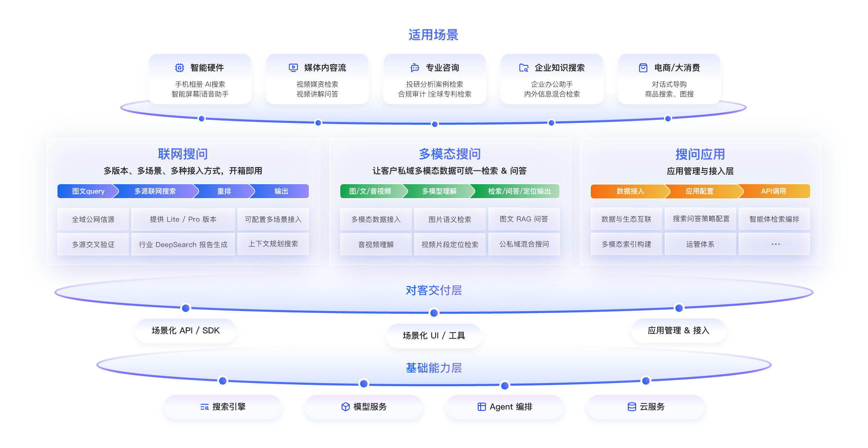Screen dimensions: 868x448
Task: Click the ellipsis box in 搜问应用
Action: tap(774, 244)
